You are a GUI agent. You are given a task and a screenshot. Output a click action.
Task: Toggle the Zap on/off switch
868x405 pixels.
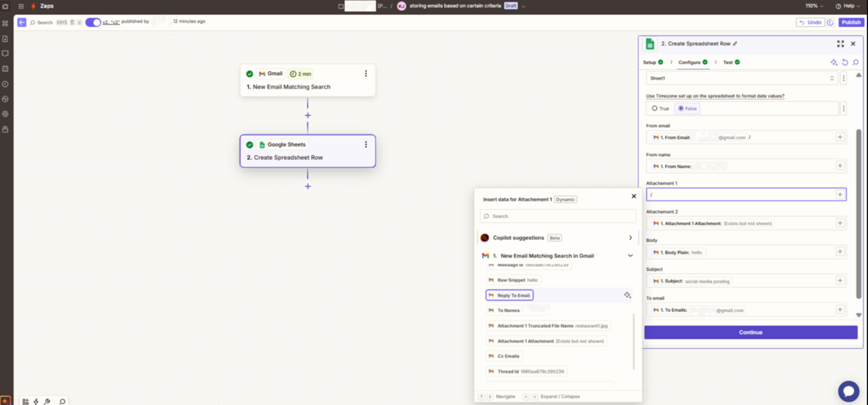pyautogui.click(x=93, y=22)
